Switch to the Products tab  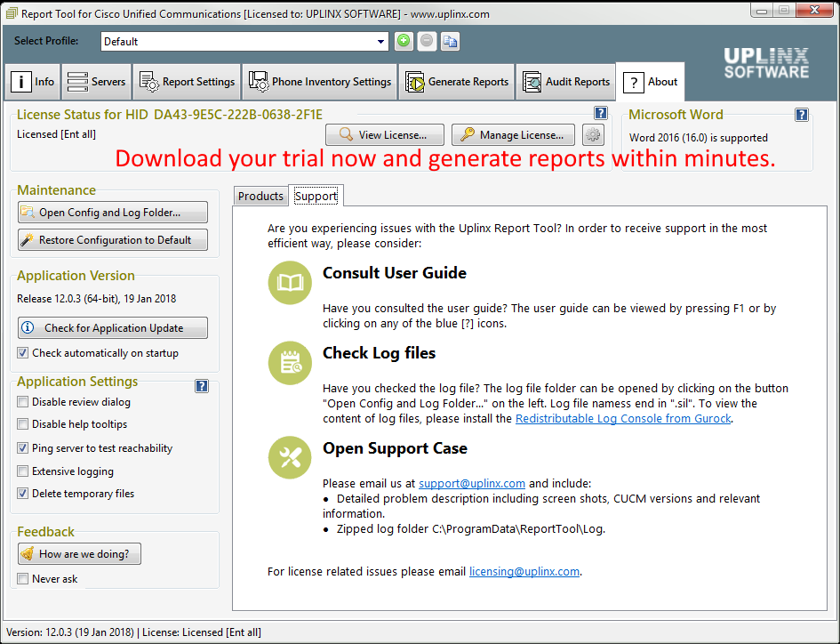coord(260,195)
